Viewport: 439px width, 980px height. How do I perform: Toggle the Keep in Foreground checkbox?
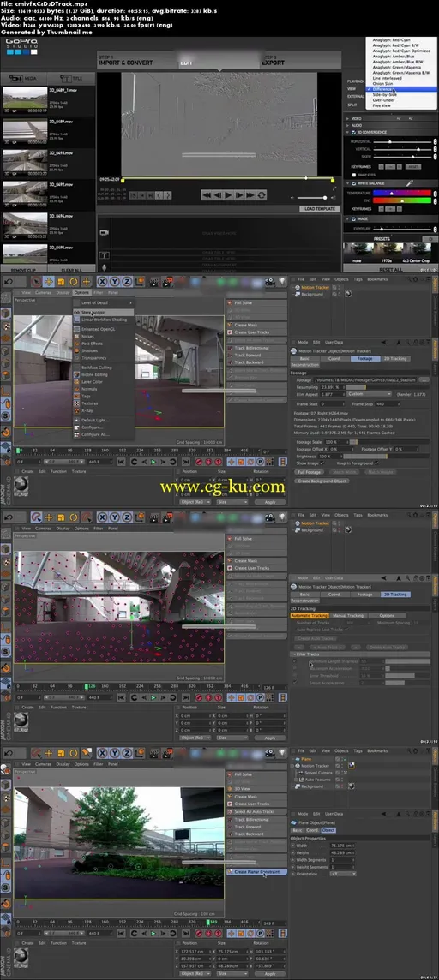click(376, 463)
